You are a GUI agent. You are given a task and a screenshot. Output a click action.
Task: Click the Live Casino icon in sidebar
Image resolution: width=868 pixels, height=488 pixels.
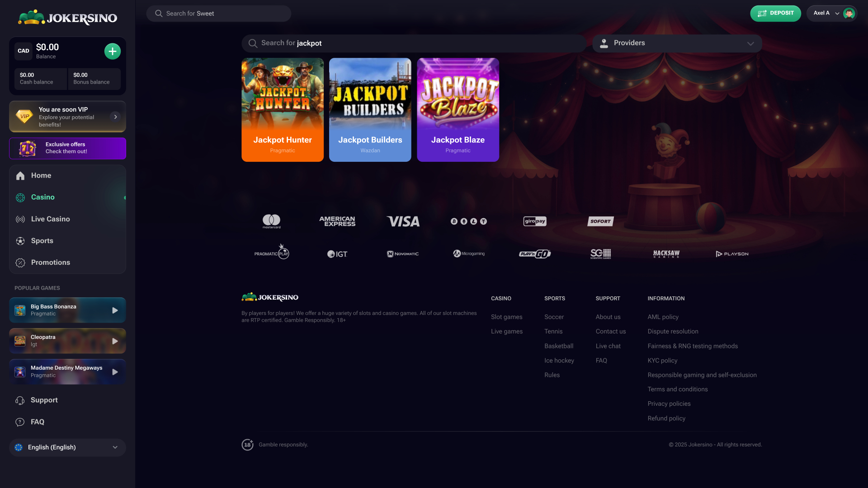(x=20, y=219)
